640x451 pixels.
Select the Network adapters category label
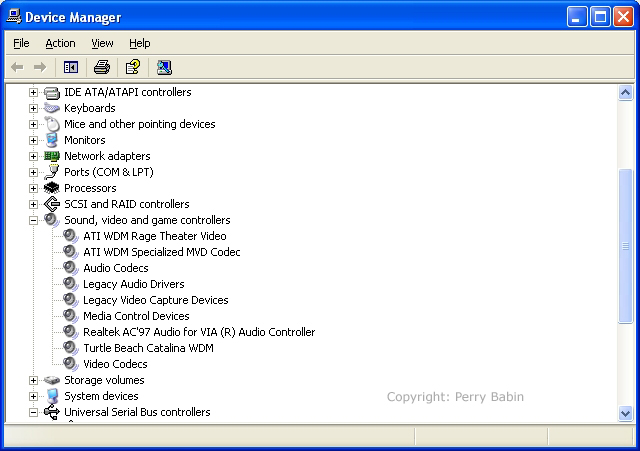tap(107, 156)
